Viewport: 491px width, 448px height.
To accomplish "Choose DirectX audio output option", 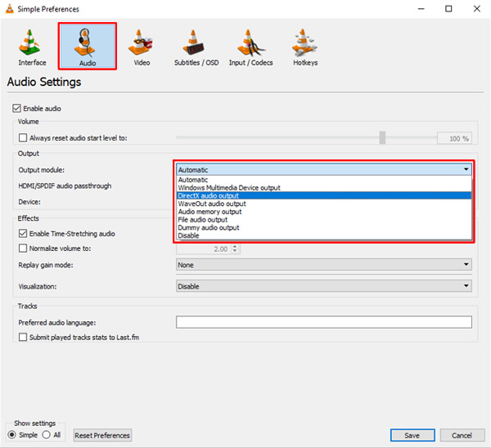I will [x=324, y=196].
